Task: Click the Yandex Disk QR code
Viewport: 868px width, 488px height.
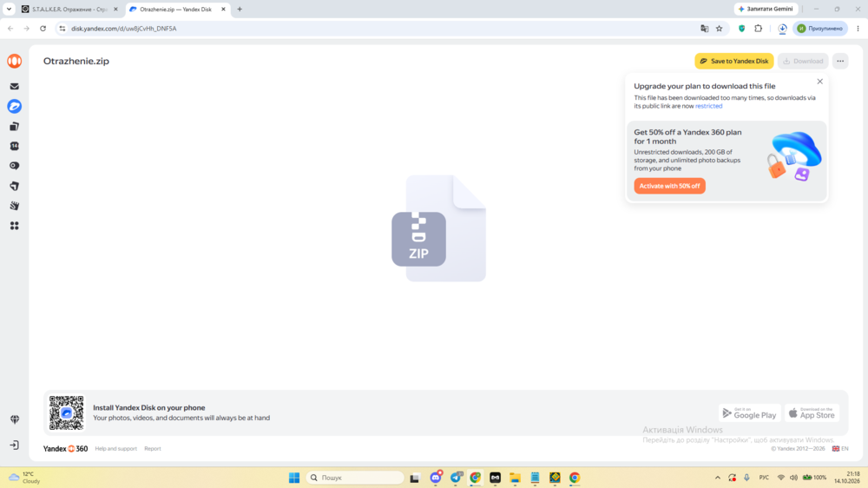Action: click(x=66, y=412)
